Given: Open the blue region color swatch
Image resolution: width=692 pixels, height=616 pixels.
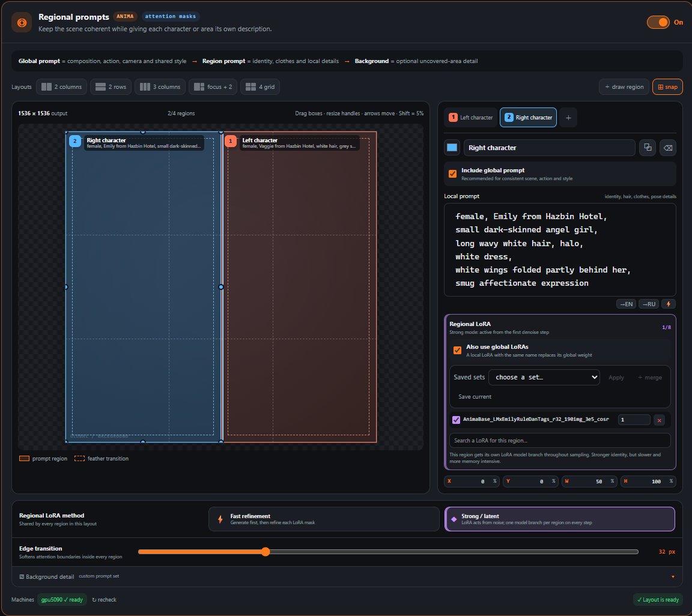Looking at the screenshot, I should [x=452, y=148].
